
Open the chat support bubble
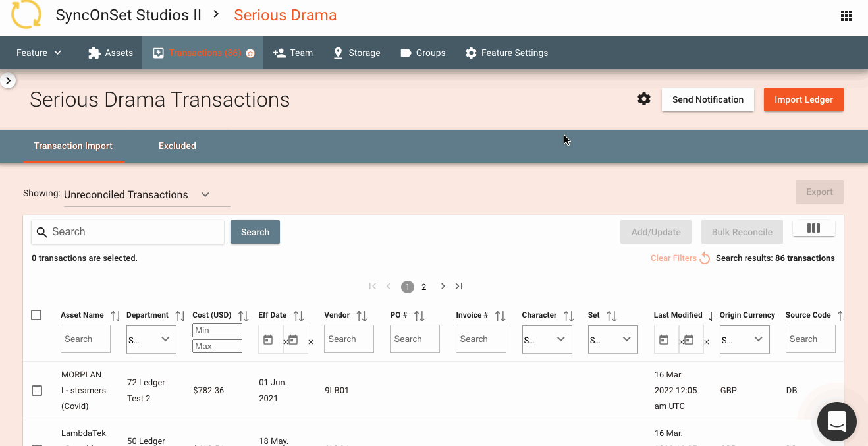(x=836, y=421)
